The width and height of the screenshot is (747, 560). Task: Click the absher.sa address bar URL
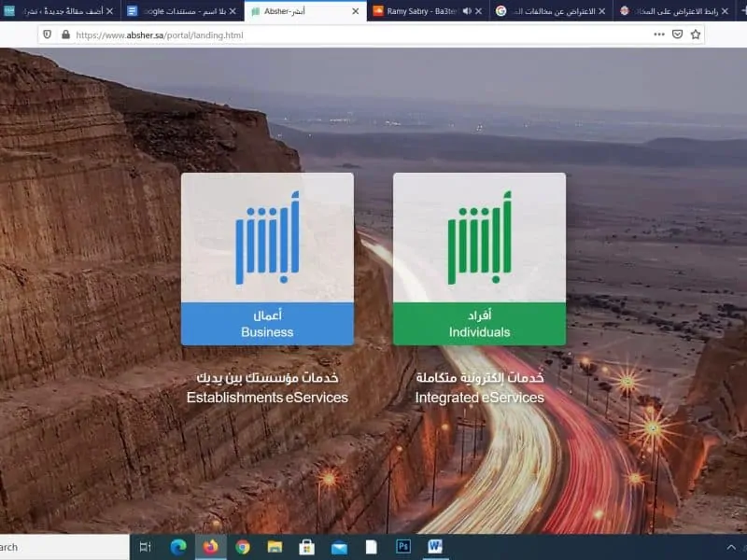pyautogui.click(x=160, y=35)
